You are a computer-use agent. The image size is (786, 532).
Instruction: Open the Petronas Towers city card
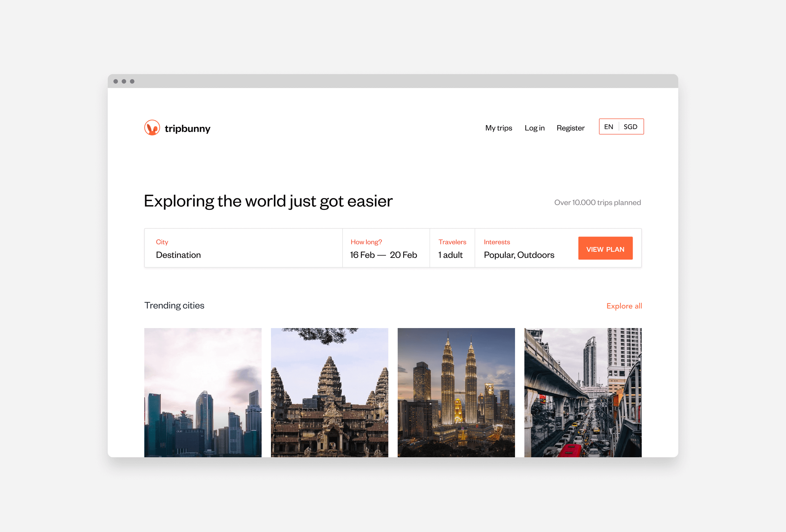point(456,392)
